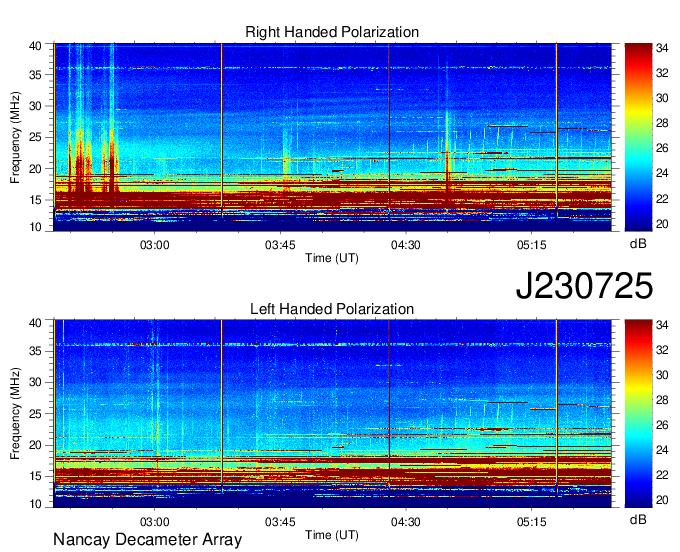Click the 20 MHz tick on the left-handed plot

[36, 445]
